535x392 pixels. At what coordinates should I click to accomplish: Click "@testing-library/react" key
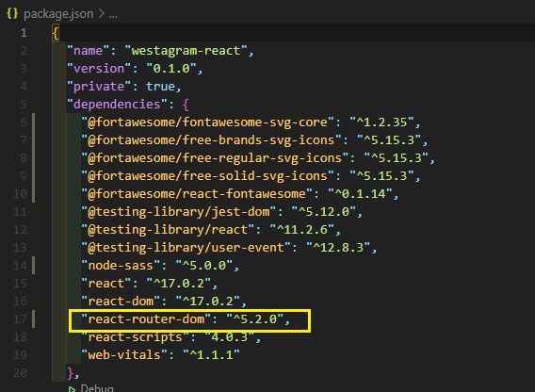[168, 230]
